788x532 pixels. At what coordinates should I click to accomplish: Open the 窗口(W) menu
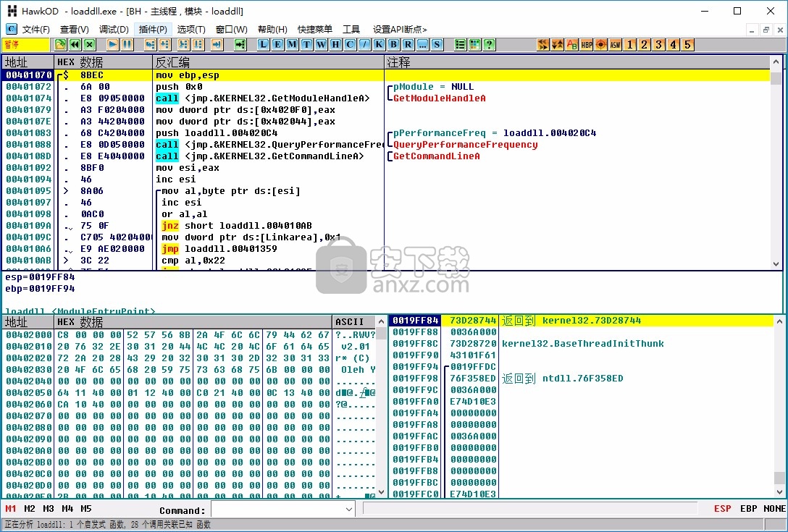point(232,29)
